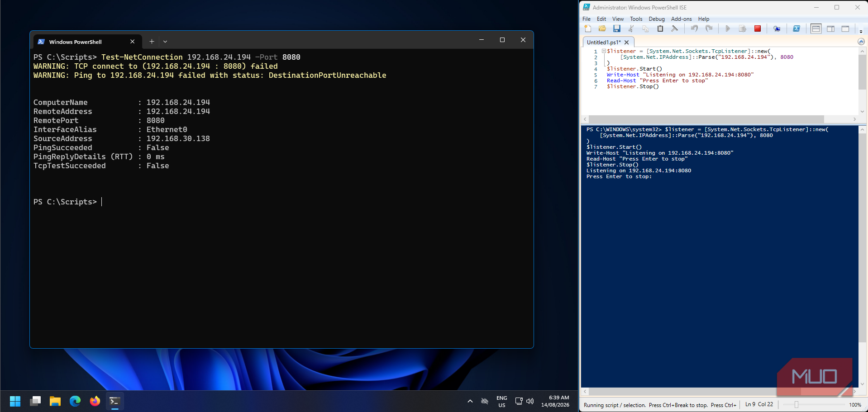Open the New Remote PowerShell Tab icon
The width and height of the screenshot is (868, 412).
click(777, 29)
